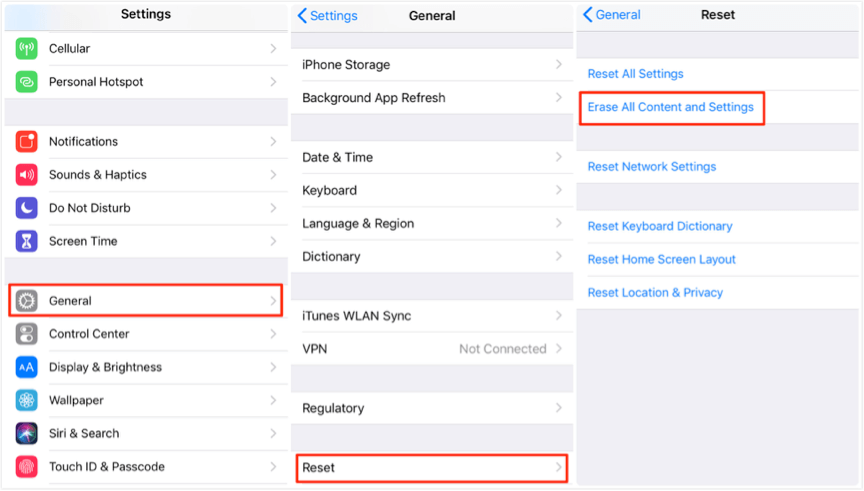This screenshot has height=491, width=864.
Task: Open Language & Region menu item
Action: click(x=358, y=224)
